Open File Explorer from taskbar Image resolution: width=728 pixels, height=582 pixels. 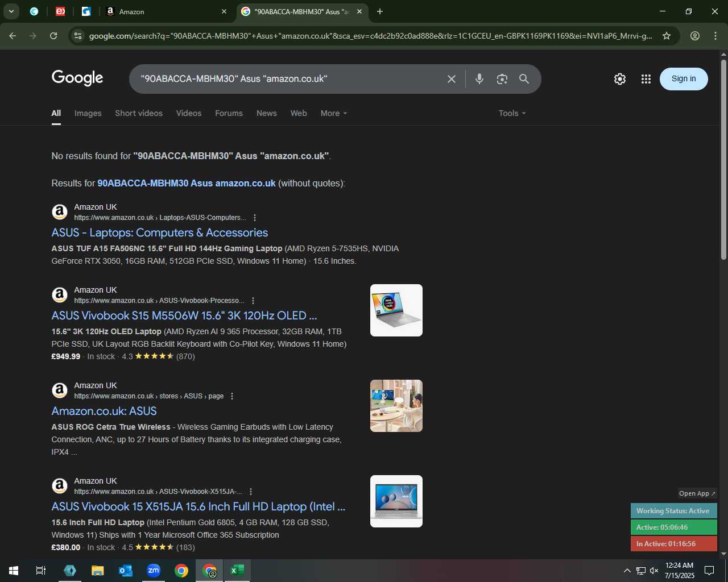click(x=98, y=571)
